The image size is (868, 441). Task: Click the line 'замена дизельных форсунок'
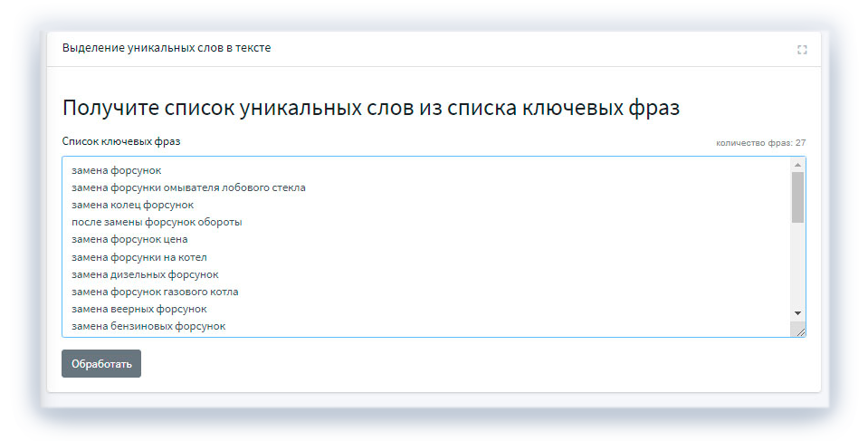point(145,273)
